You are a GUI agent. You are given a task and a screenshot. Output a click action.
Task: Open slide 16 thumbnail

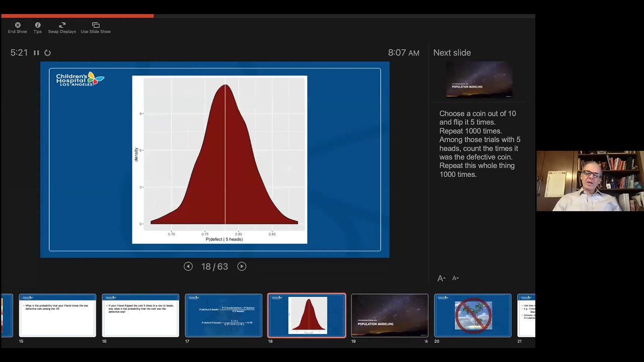click(140, 315)
